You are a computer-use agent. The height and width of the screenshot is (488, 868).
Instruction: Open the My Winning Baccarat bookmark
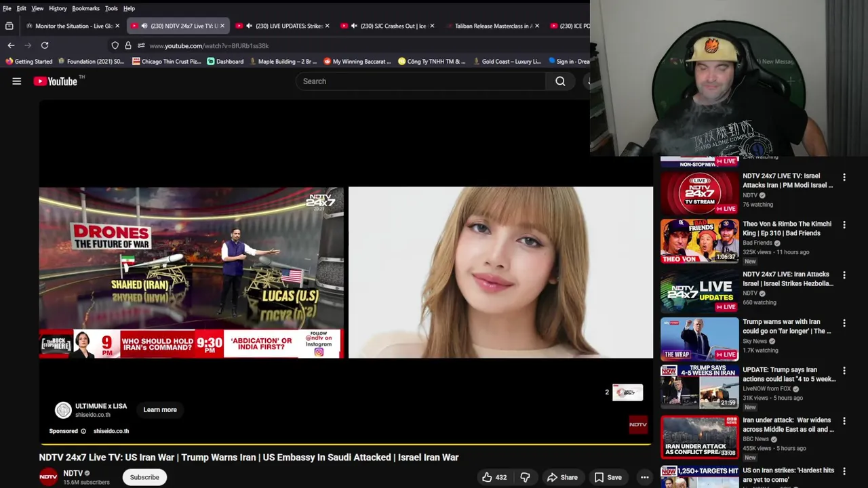tap(357, 61)
